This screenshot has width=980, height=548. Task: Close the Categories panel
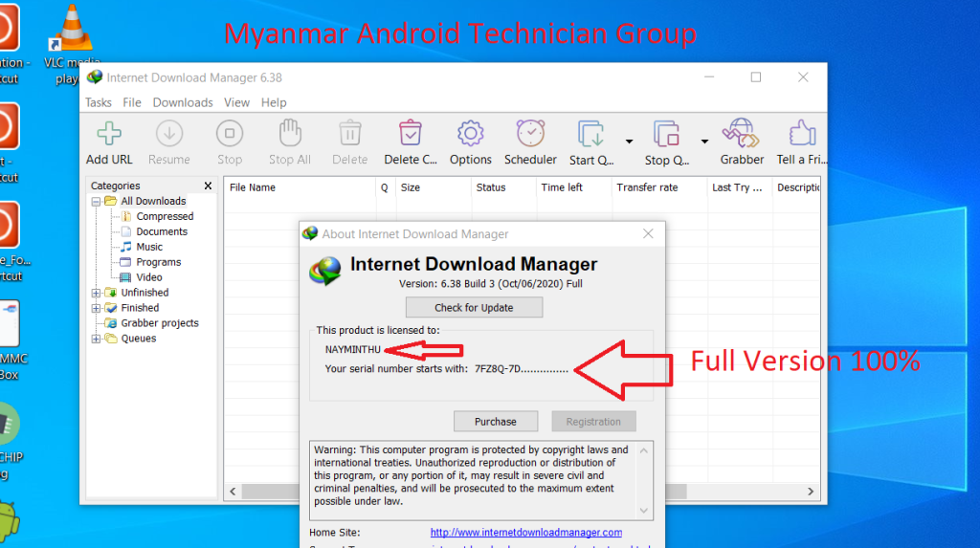tap(208, 186)
